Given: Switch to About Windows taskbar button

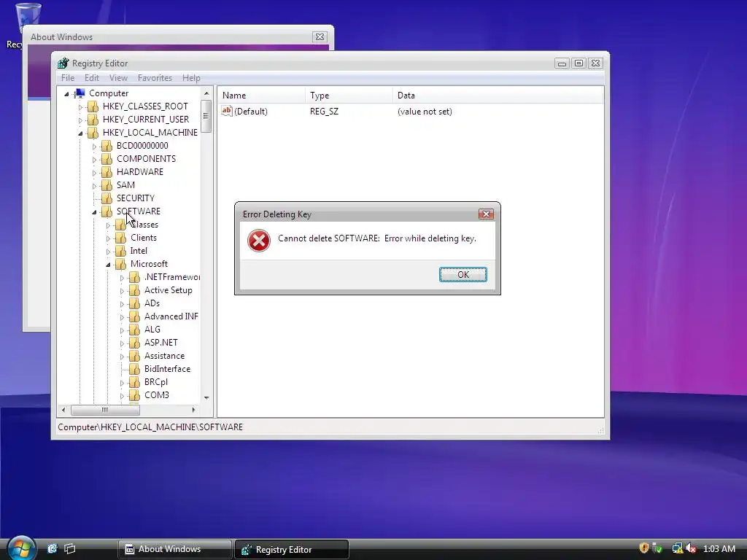Looking at the screenshot, I should [x=174, y=549].
